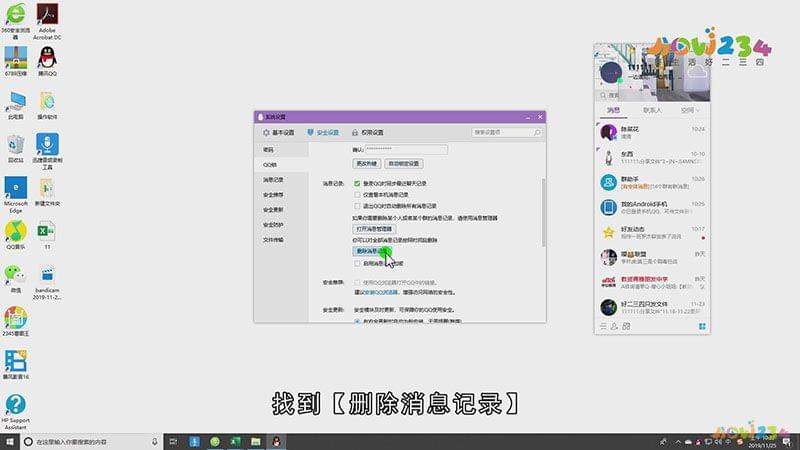Open the Friend Updates entry with star

click(x=652, y=233)
